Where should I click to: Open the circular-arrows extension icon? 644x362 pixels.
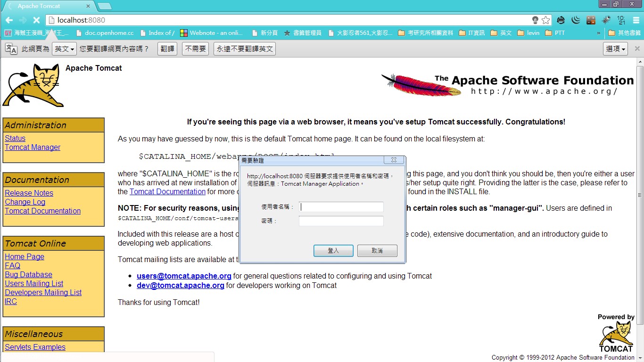click(x=561, y=20)
